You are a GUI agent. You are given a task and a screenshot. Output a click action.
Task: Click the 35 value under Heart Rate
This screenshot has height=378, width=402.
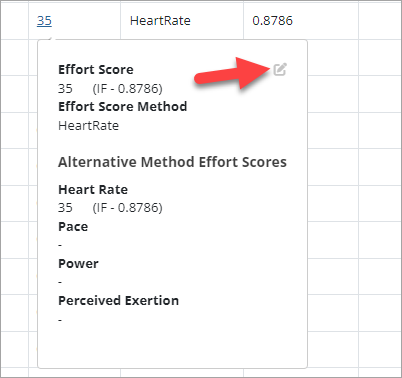65,208
